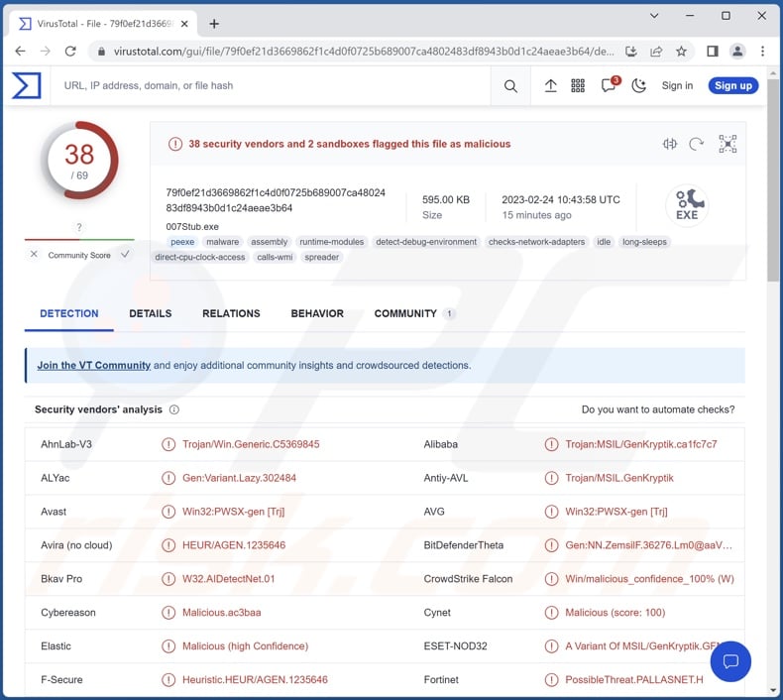The image size is (783, 700).
Task: Click the calls-wmi tag
Action: (275, 257)
